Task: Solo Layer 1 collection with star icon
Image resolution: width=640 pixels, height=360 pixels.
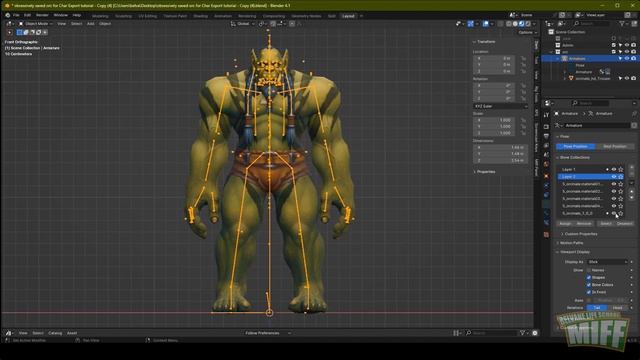Action: pos(621,169)
